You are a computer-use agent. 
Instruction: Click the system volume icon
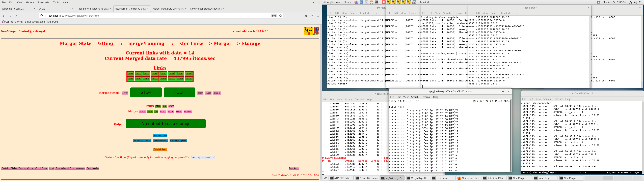pos(635,2)
